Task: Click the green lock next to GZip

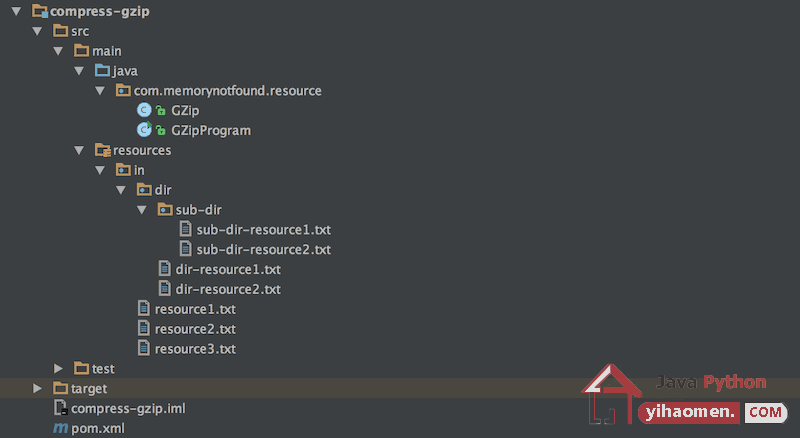Action: (x=161, y=110)
